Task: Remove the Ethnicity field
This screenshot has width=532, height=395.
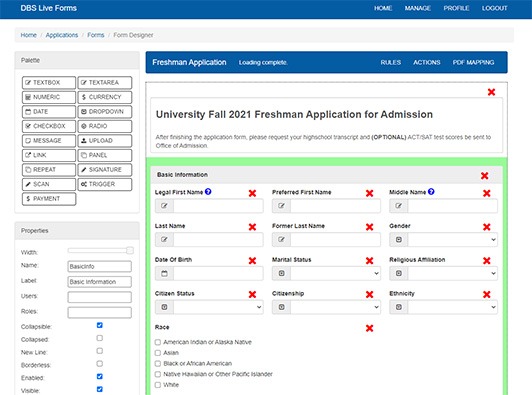Action: click(x=487, y=295)
